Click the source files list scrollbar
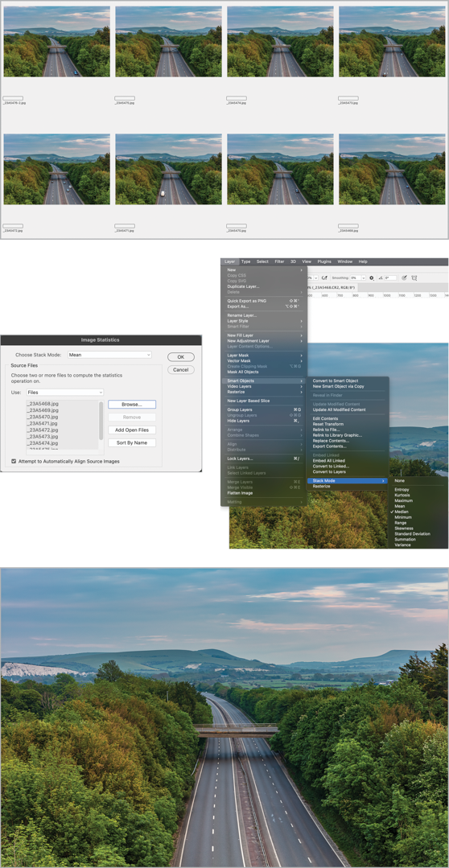The image size is (449, 868). pyautogui.click(x=101, y=421)
